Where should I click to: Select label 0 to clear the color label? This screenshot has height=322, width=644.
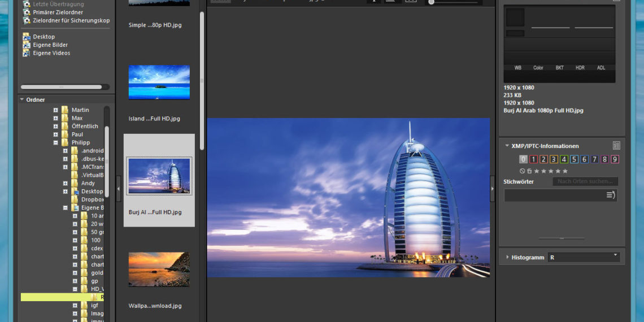[x=523, y=159]
